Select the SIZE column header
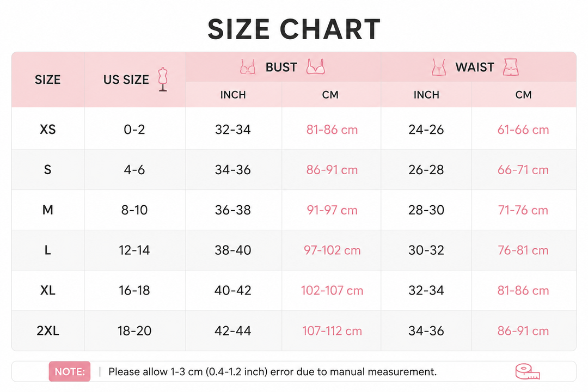Image resolution: width=588 pixels, height=392 pixels. 47,79
